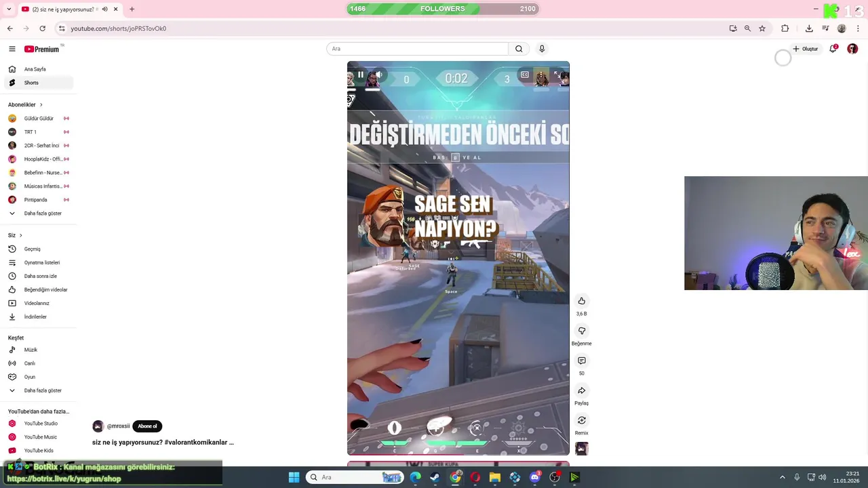Mute the tab via speaker icon
The image size is (868, 488).
pyautogui.click(x=104, y=9)
